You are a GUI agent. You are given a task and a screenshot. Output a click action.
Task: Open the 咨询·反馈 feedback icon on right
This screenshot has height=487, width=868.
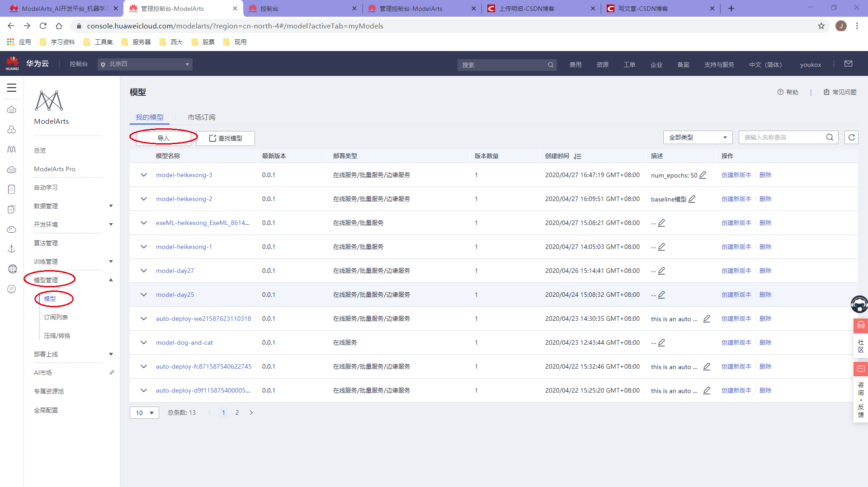[861, 369]
